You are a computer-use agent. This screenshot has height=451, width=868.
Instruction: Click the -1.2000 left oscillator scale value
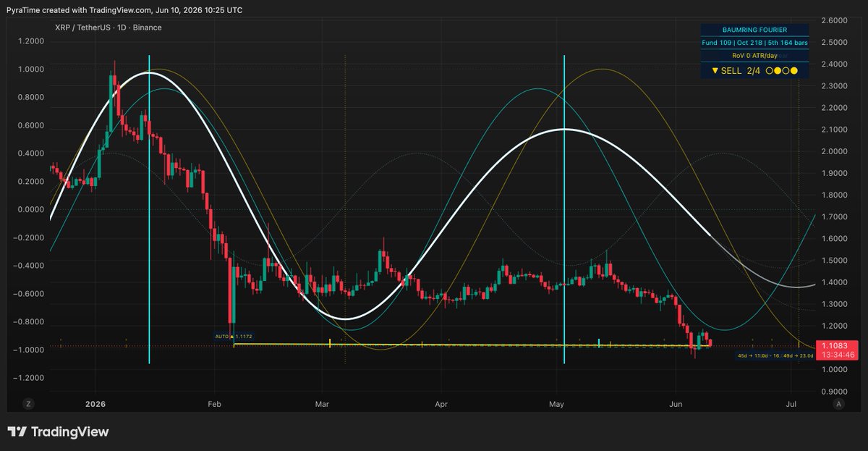coord(28,378)
